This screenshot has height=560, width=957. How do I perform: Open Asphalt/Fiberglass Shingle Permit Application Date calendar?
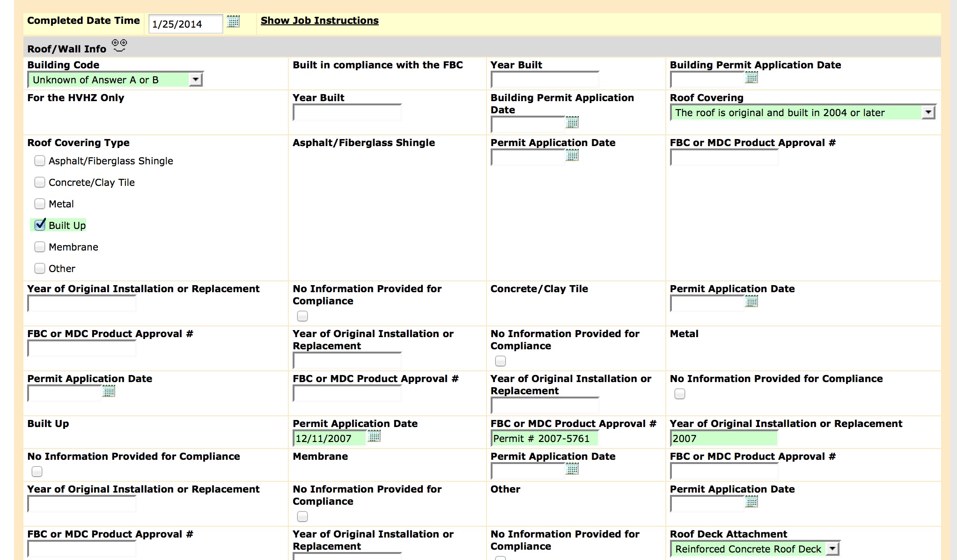[572, 155]
